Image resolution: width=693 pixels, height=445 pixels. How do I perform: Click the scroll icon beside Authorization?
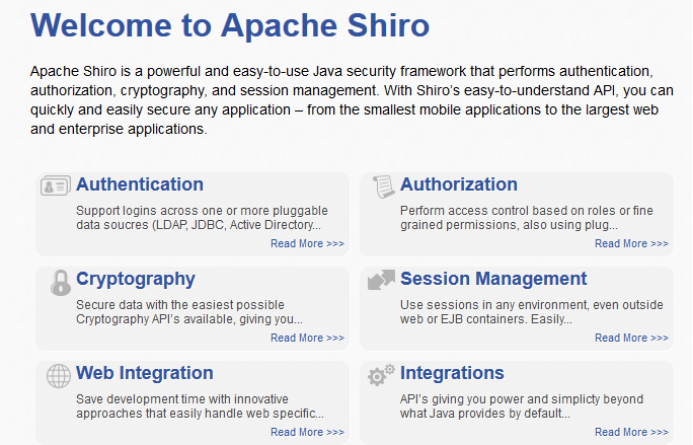coord(383,187)
